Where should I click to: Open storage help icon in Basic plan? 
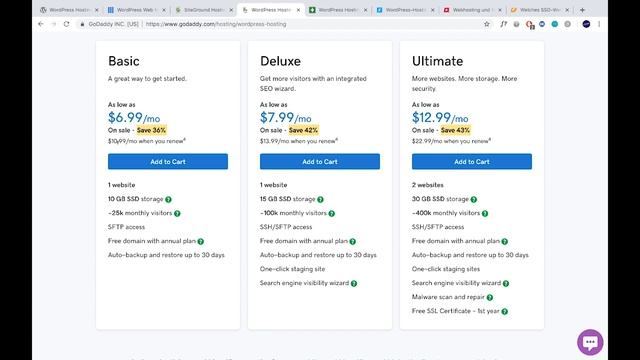click(168, 200)
